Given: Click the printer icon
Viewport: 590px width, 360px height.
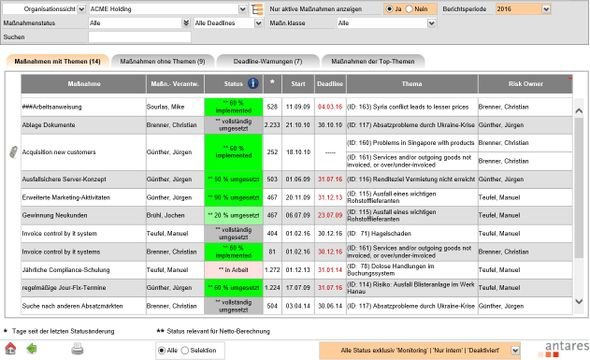Looking at the screenshot, I should click(x=78, y=349).
